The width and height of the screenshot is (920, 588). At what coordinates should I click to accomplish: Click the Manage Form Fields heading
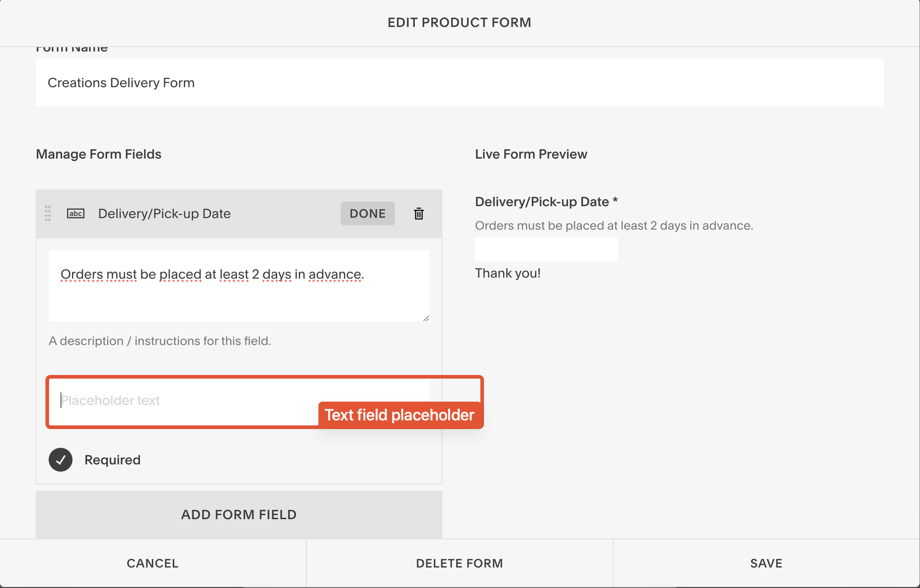99,154
